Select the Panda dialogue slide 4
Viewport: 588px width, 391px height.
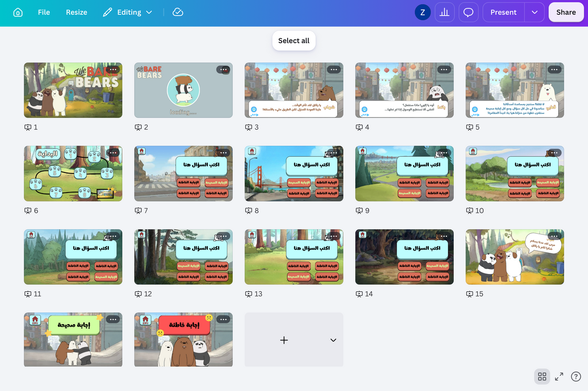click(404, 90)
